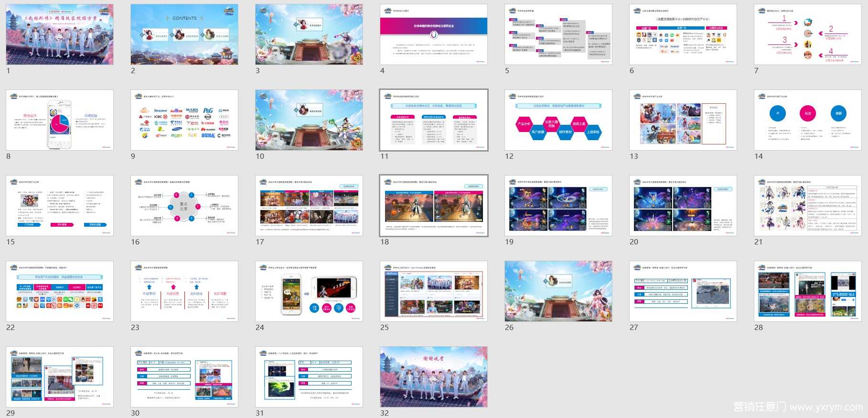Choose slide 24 phone mockup thumbnail
This screenshot has width=868, height=418.
coord(309,291)
